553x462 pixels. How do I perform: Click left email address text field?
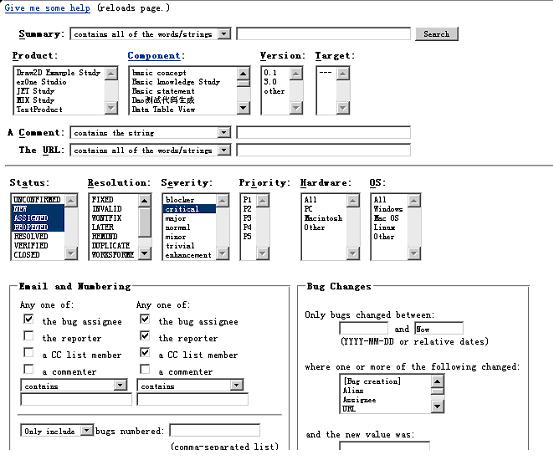point(76,400)
